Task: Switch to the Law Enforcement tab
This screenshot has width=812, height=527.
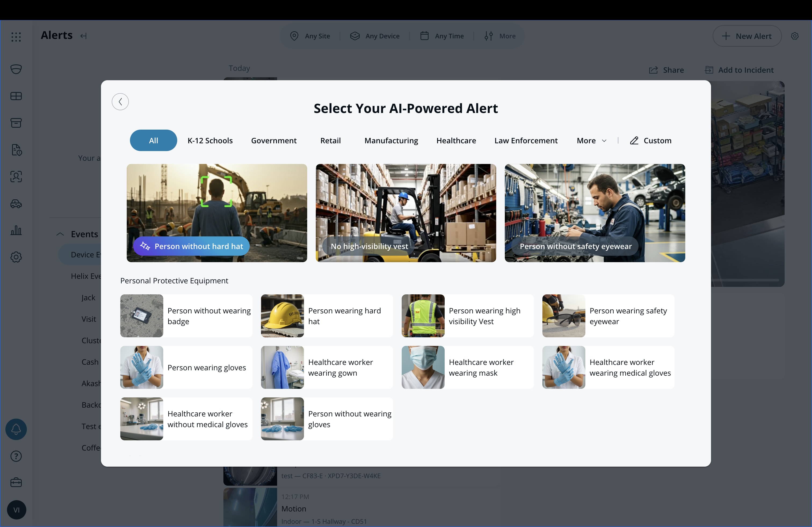Action: 525,140
